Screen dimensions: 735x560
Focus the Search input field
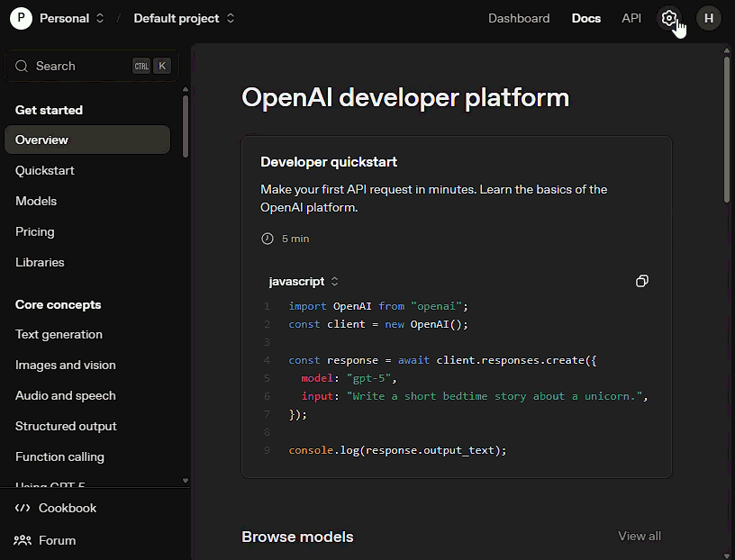click(x=81, y=66)
